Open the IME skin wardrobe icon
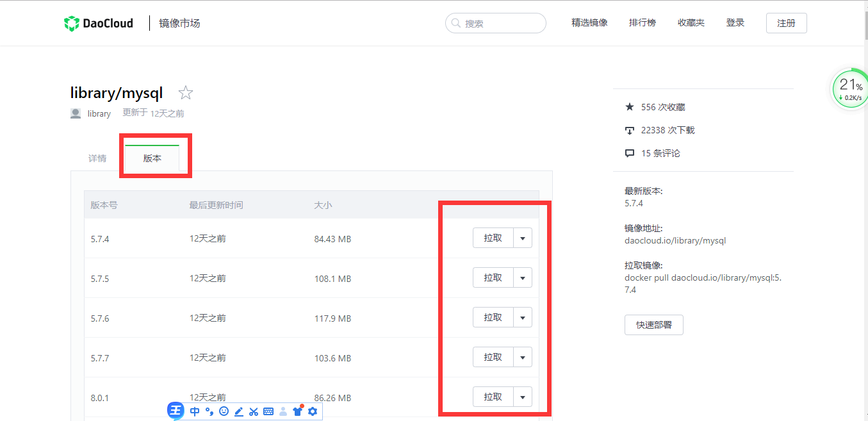Image resolution: width=868 pixels, height=421 pixels. point(297,411)
